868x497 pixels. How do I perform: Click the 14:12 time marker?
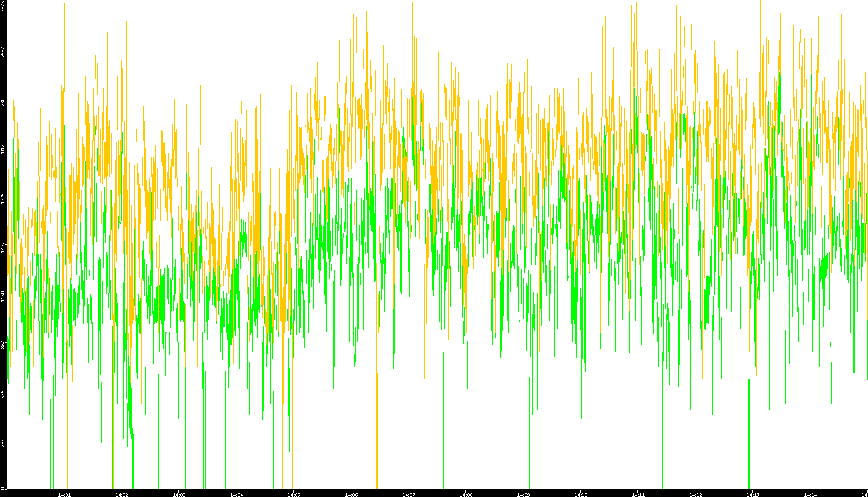click(x=695, y=495)
